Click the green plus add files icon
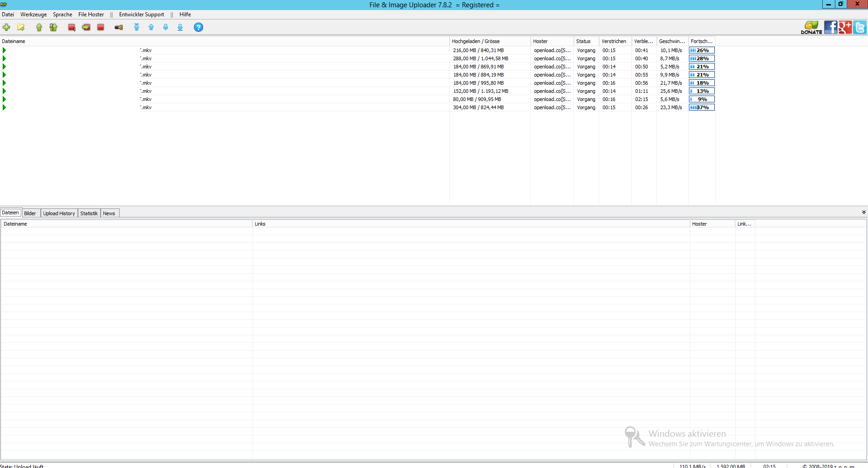The height and width of the screenshot is (468, 868). tap(6, 28)
